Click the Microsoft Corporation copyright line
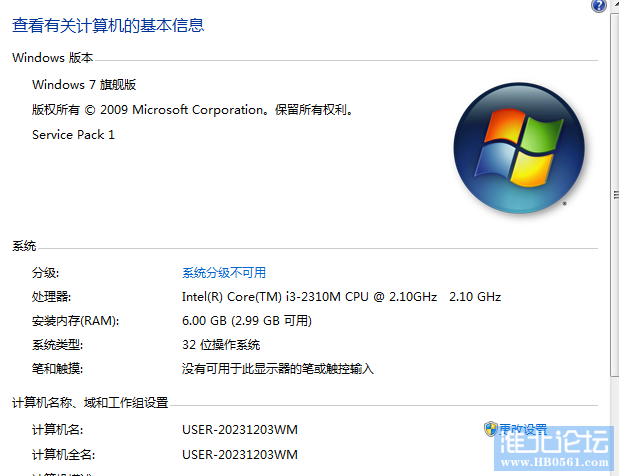The width and height of the screenshot is (619, 476). pos(193,110)
